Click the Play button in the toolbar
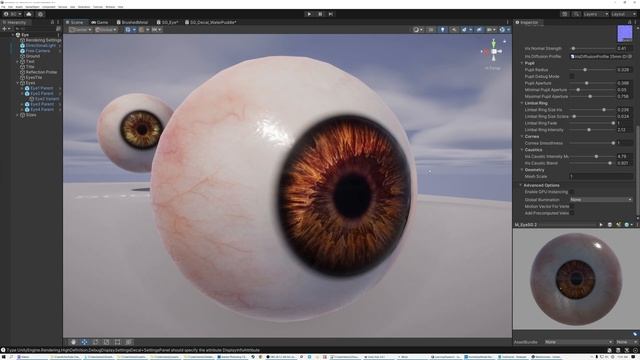Image resolution: width=640 pixels, height=360 pixels. click(x=309, y=14)
